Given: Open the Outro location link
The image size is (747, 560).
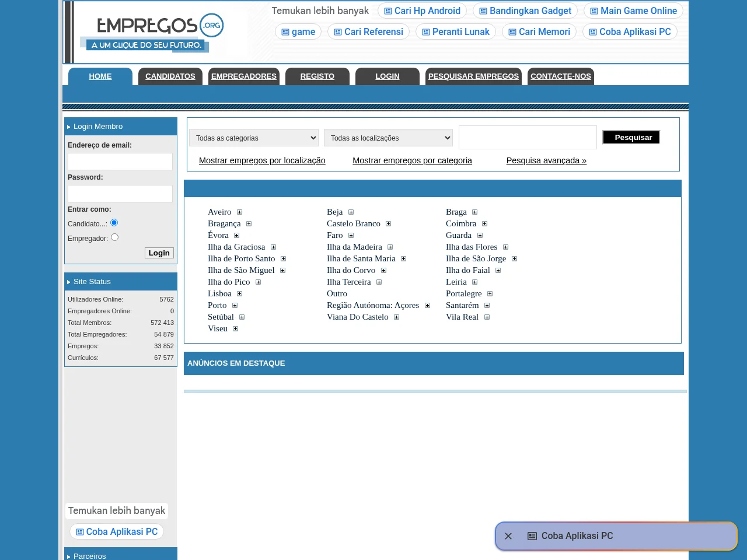Looking at the screenshot, I should point(337,294).
